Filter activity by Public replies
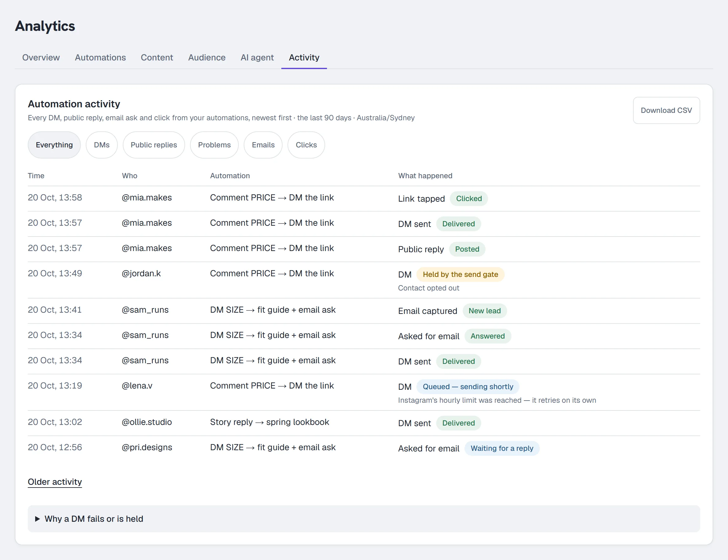728x560 pixels. click(154, 145)
